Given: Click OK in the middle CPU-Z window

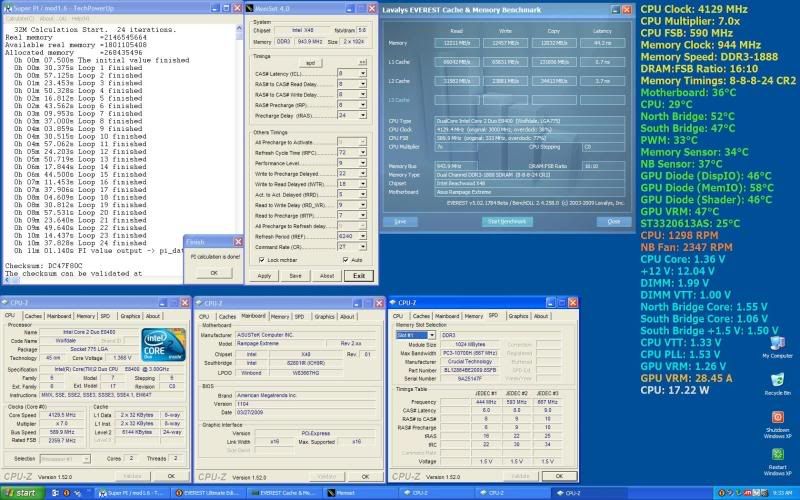Looking at the screenshot, I should point(365,477).
